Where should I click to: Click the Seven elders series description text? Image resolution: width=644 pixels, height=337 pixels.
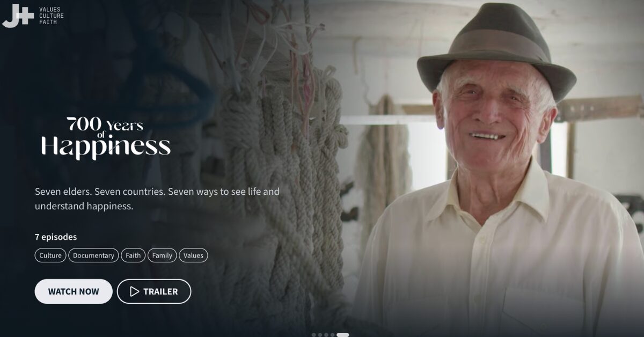click(x=157, y=199)
